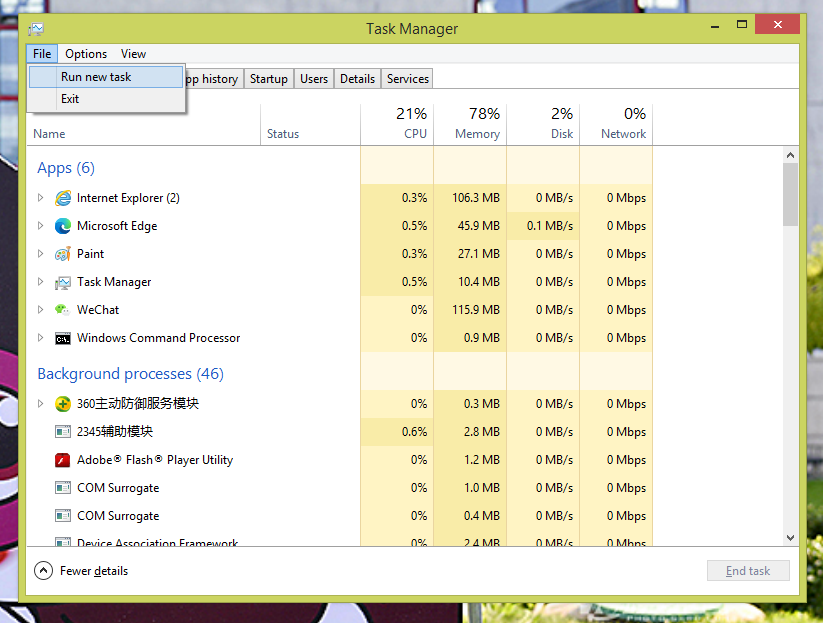Select the Windows Command Processor name
823x623 pixels.
159,338
